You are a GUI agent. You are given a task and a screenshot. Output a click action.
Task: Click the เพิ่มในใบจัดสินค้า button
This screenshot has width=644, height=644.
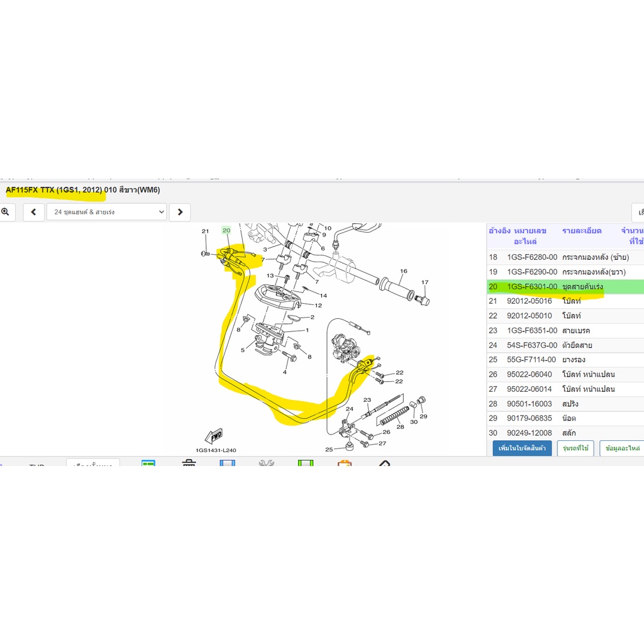pos(522,448)
